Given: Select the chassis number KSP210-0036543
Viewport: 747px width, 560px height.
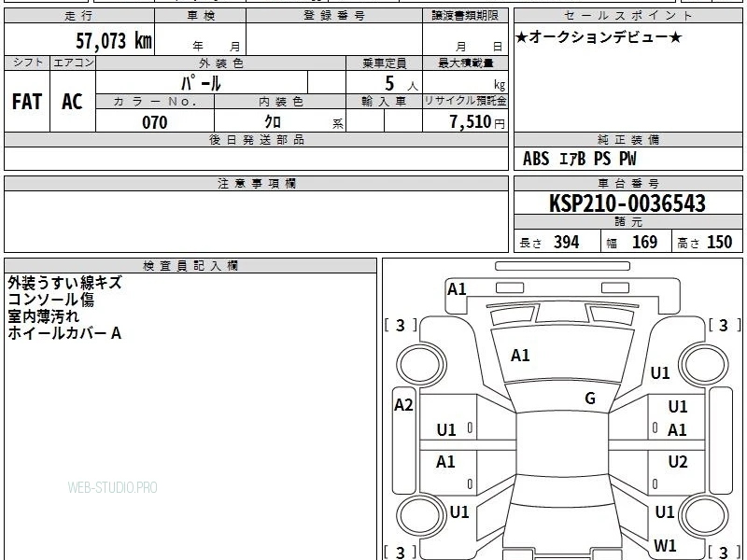Looking at the screenshot, I should pyautogui.click(x=627, y=203).
